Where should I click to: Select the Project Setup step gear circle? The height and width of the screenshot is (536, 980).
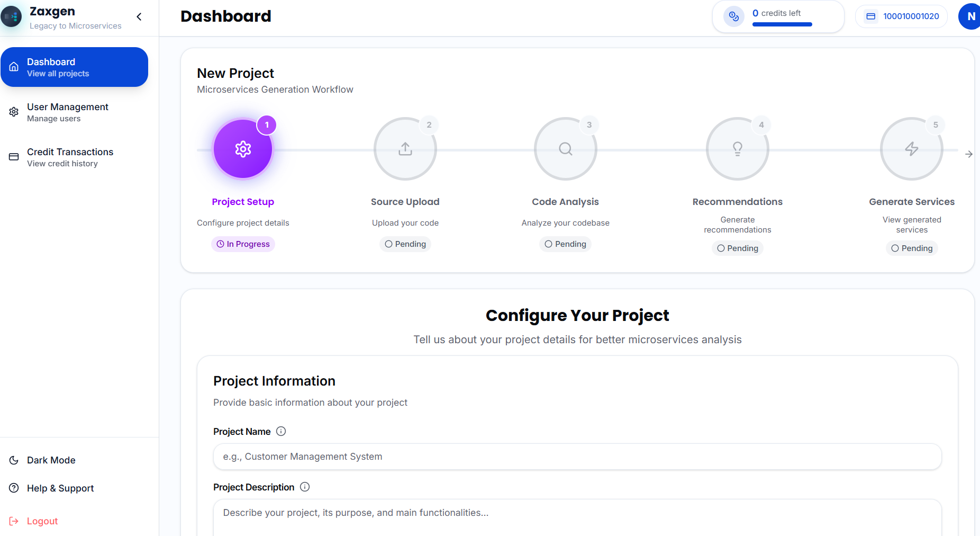[x=243, y=149]
